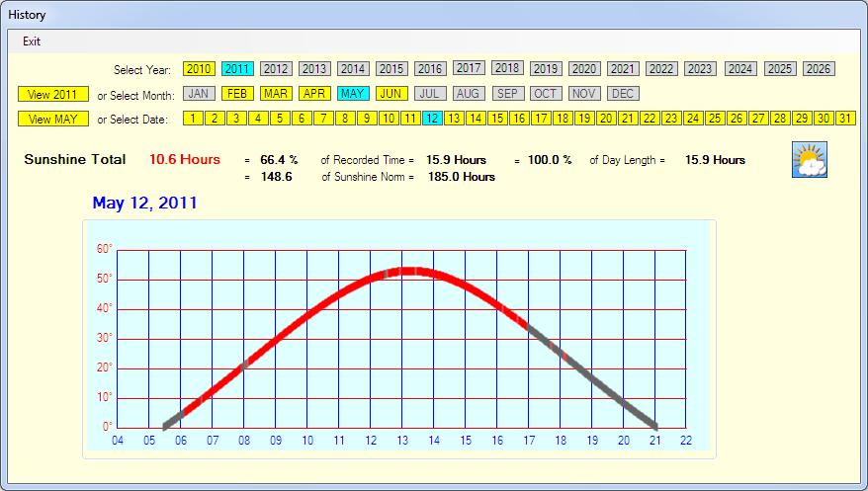Viewport: 868px width, 491px height.
Task: Pick date 17 in the date row
Action: 541,119
